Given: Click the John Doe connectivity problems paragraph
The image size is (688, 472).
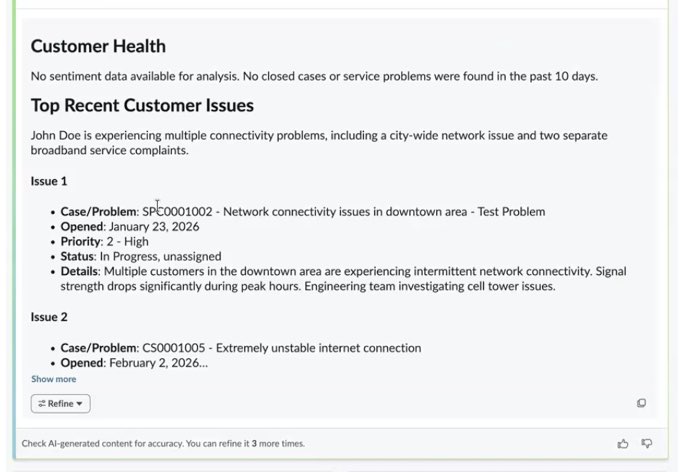Looking at the screenshot, I should [x=319, y=143].
